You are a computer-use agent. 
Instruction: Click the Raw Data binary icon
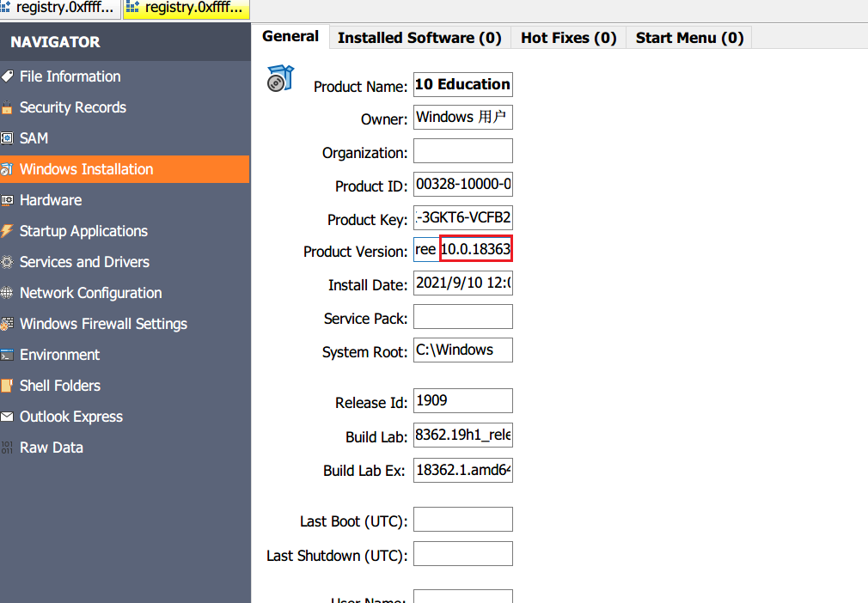coord(7,448)
